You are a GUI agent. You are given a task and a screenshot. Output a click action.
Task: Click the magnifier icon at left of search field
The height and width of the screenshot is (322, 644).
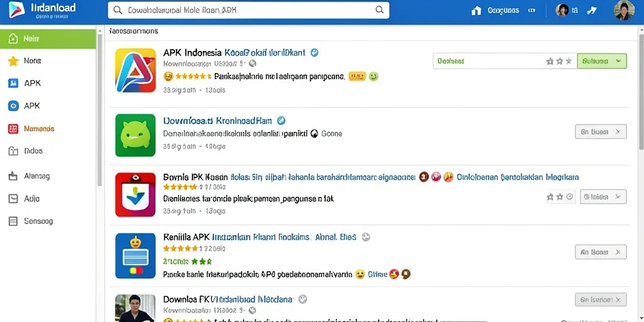118,10
